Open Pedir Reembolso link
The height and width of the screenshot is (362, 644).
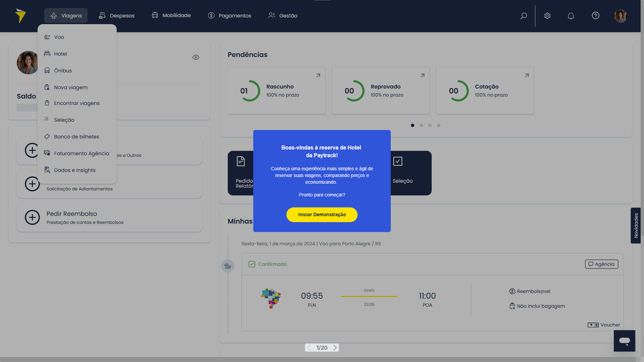[x=72, y=214]
